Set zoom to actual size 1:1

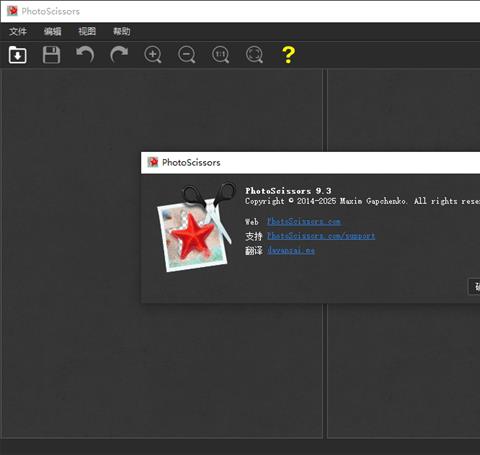220,55
